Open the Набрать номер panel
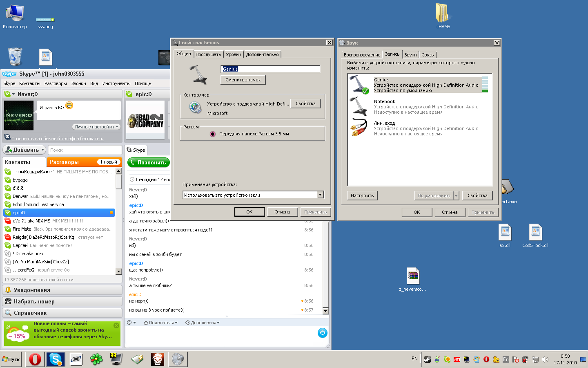Viewport: 588px width, 368px height. tap(62, 301)
